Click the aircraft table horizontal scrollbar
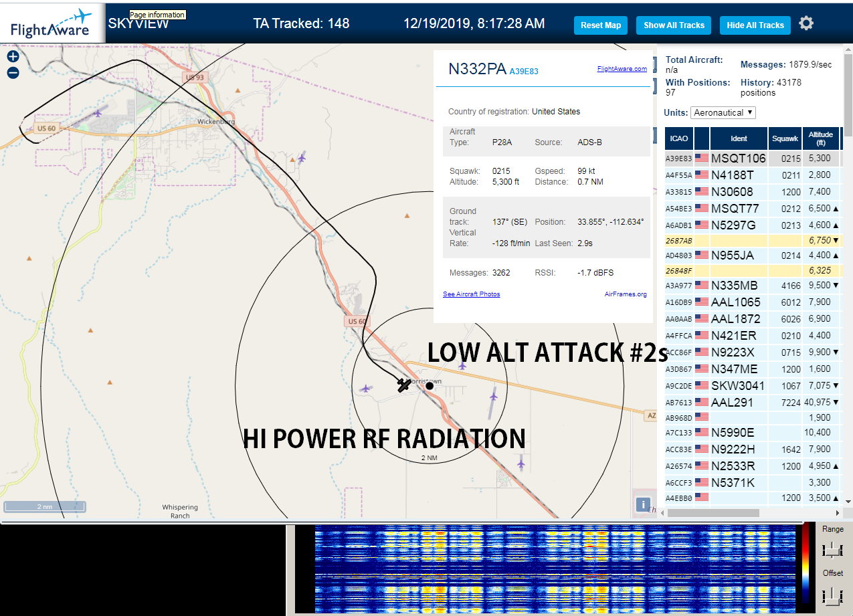853x616 pixels. pyautogui.click(x=713, y=513)
